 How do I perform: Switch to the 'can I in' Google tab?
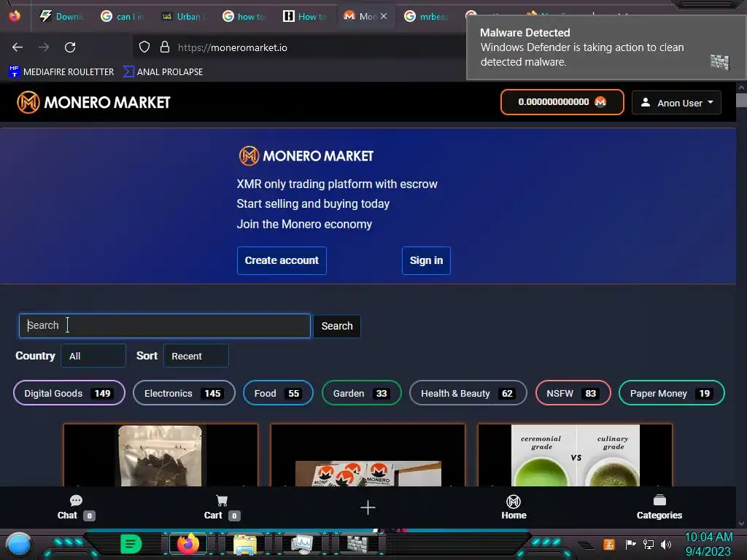pyautogui.click(x=123, y=16)
